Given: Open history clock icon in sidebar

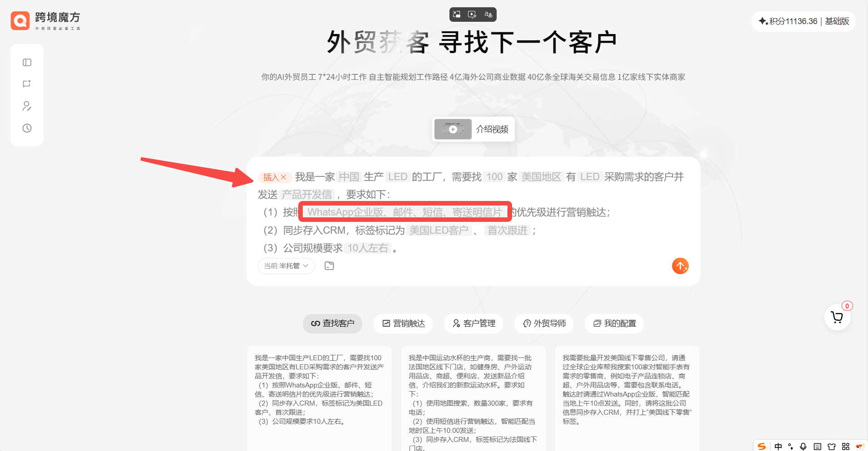Looking at the screenshot, I should pos(27,128).
